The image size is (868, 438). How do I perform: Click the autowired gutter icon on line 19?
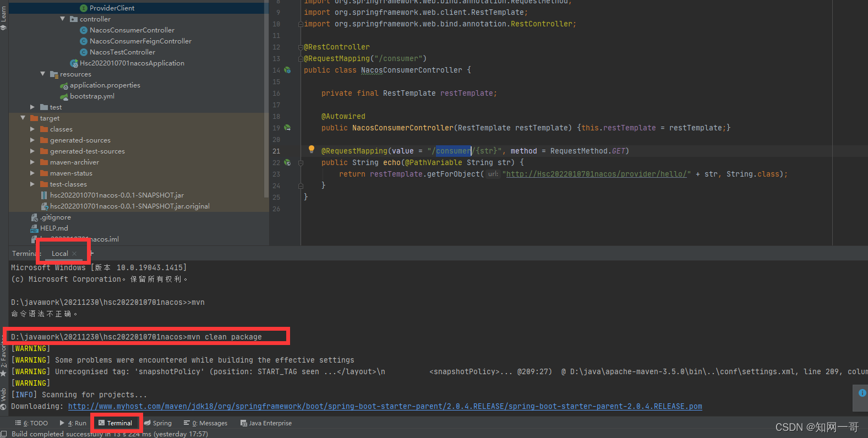287,128
